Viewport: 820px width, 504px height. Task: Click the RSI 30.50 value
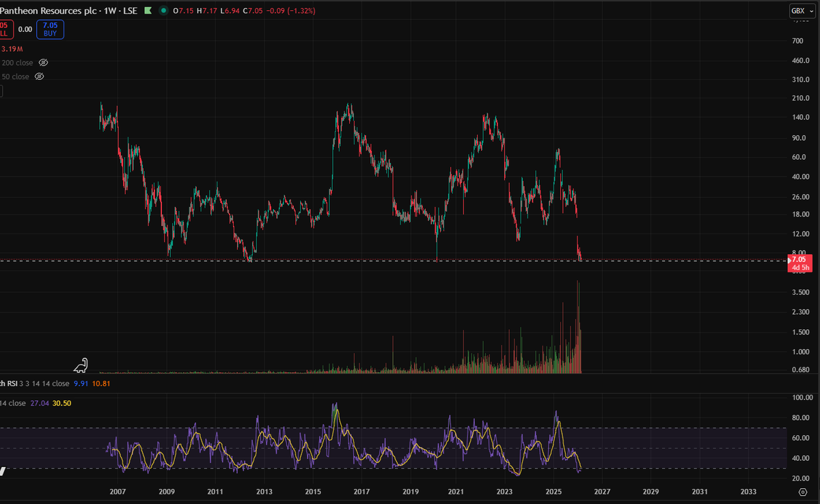(x=61, y=403)
